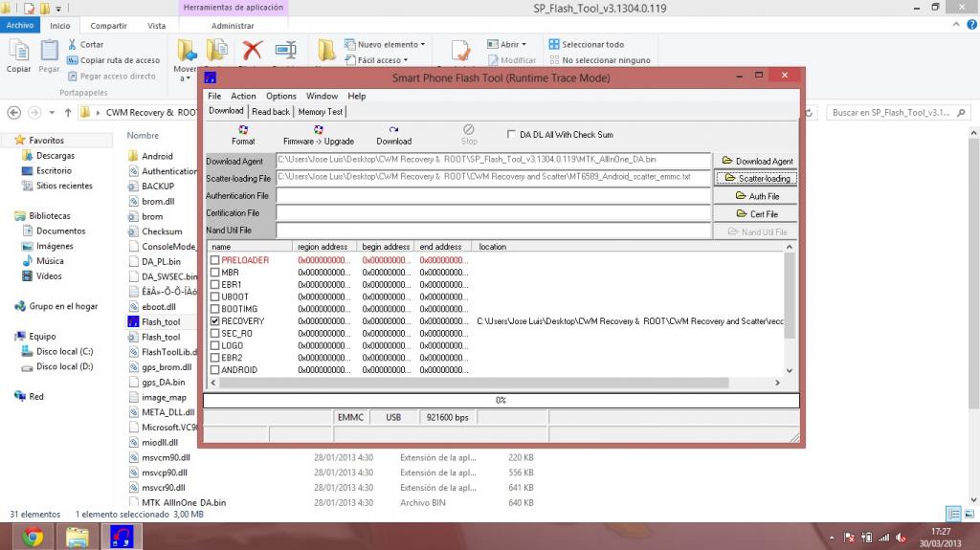Open the Abrir dropdown in ribbon
The image size is (980, 550).
(x=507, y=44)
